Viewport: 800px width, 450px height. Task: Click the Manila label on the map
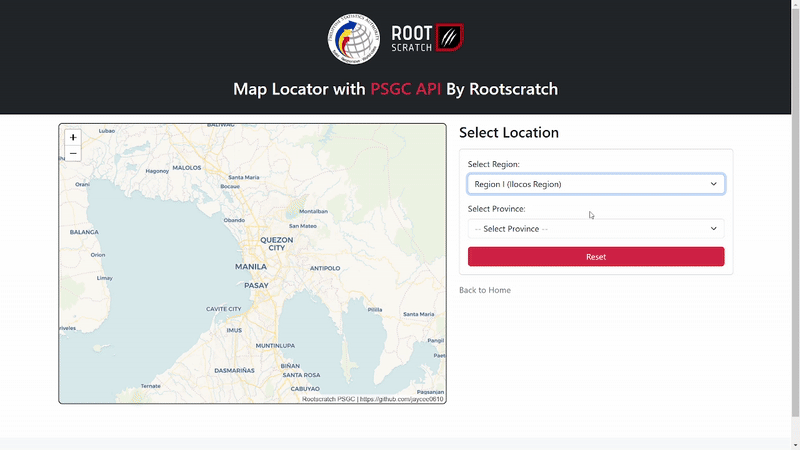coord(250,267)
